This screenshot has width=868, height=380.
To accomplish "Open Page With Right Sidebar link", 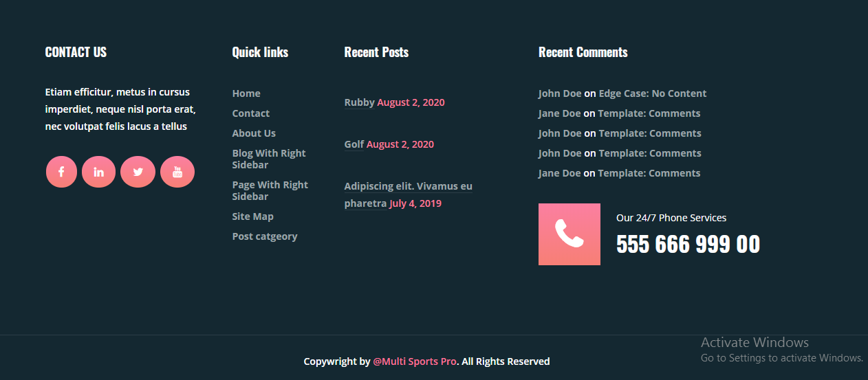I will point(270,190).
